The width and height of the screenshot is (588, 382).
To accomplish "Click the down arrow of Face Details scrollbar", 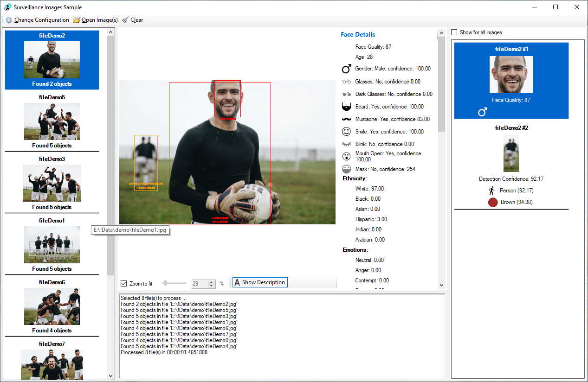I will click(441, 285).
